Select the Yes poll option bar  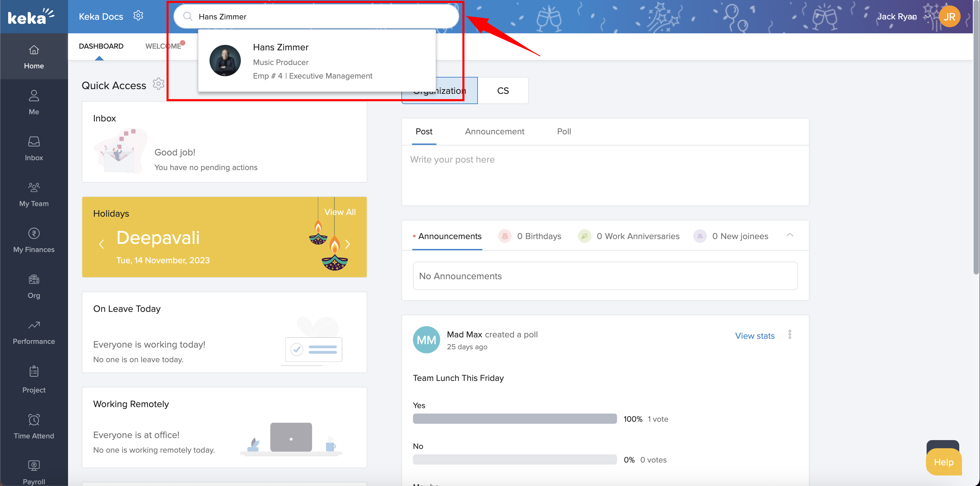[514, 419]
